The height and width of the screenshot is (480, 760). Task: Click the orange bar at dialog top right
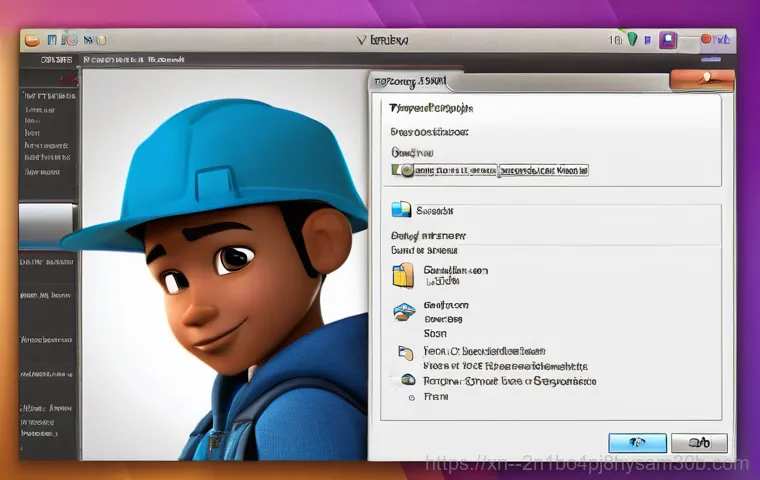point(701,78)
